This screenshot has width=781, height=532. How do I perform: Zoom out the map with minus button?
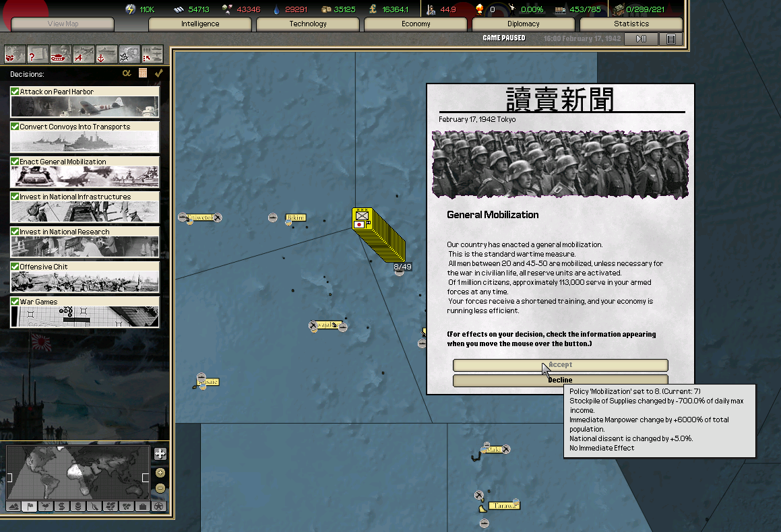[x=160, y=488]
